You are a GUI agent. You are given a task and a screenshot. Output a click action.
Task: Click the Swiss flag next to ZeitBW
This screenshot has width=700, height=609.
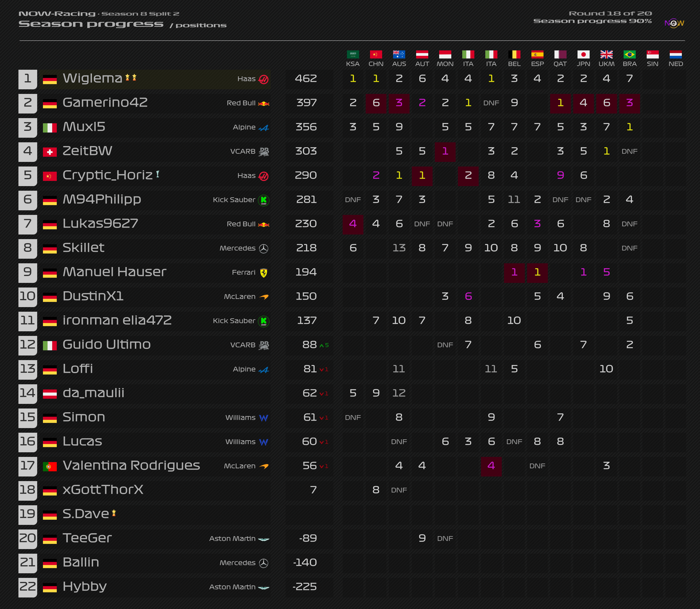click(x=50, y=152)
